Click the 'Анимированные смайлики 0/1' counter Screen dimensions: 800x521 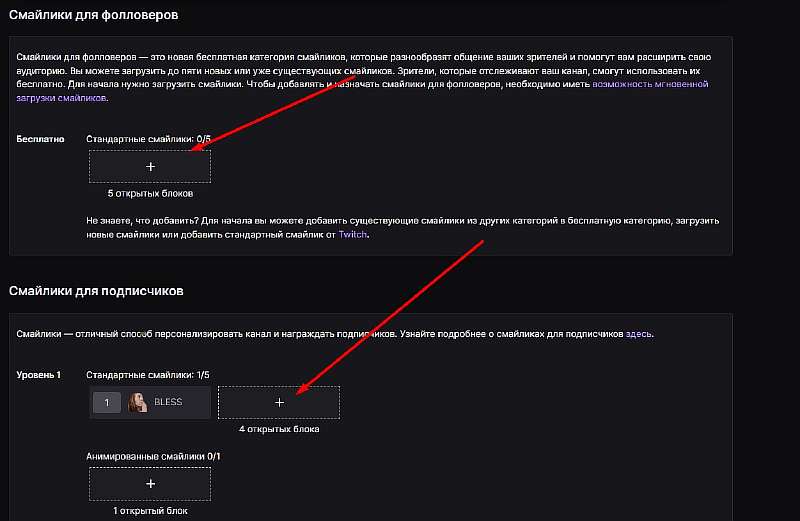pos(154,457)
